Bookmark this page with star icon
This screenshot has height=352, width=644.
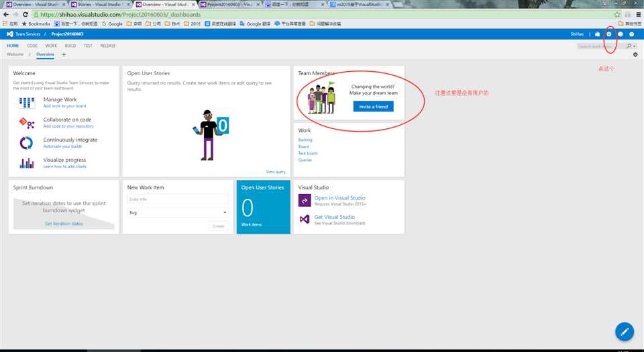[617, 14]
